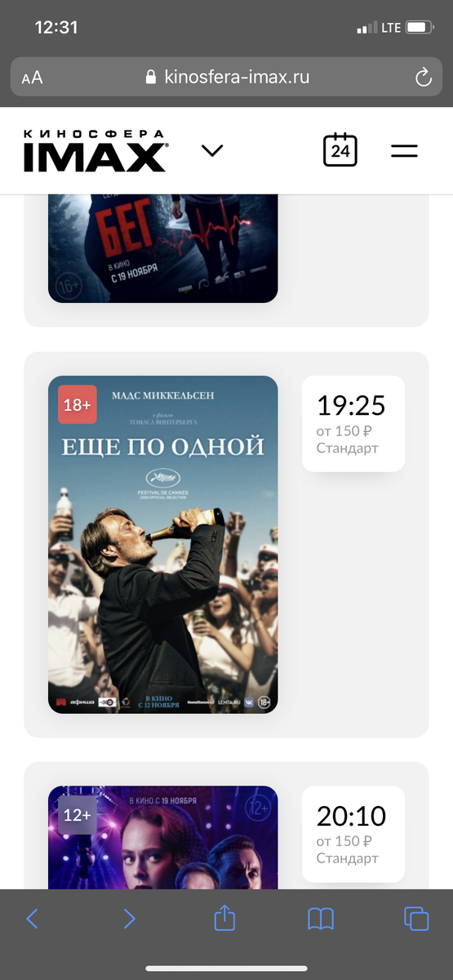Tap the 12+ age rating badge
Screen dimensions: 453x980
tap(78, 815)
